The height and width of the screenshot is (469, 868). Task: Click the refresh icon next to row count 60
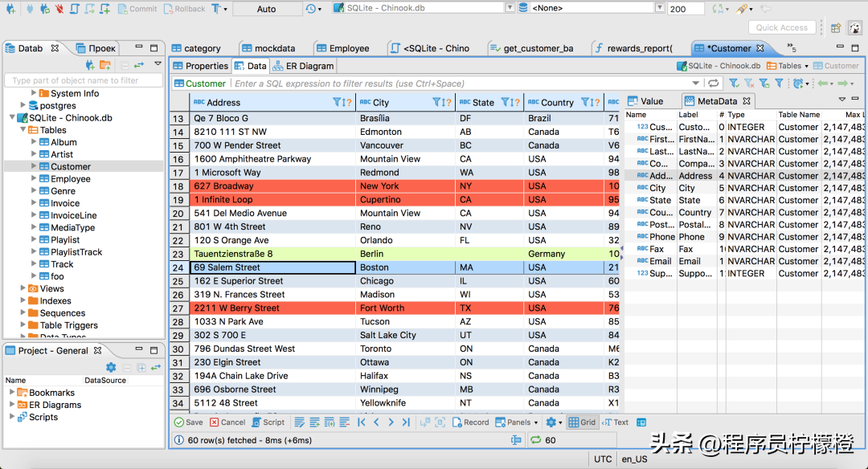point(535,440)
